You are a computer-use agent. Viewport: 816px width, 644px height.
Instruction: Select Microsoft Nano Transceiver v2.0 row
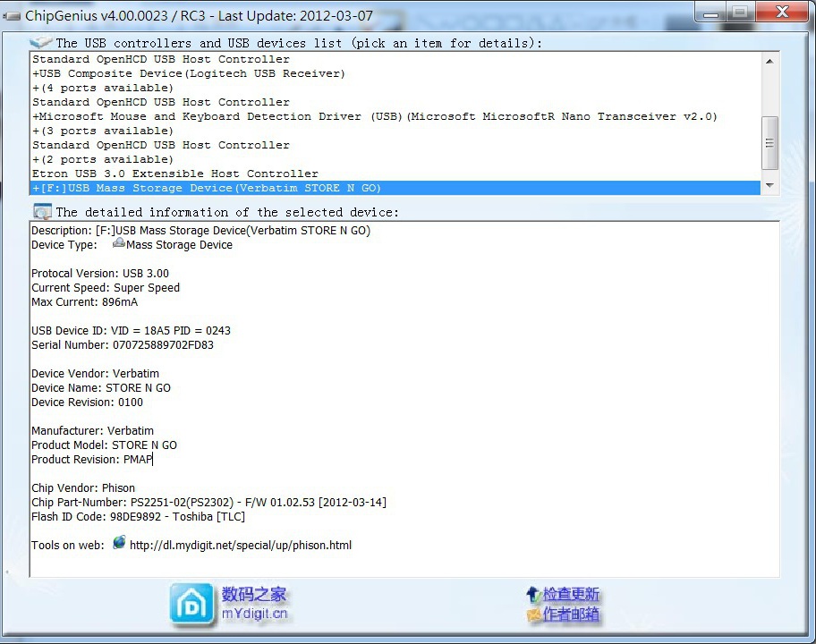click(395, 116)
